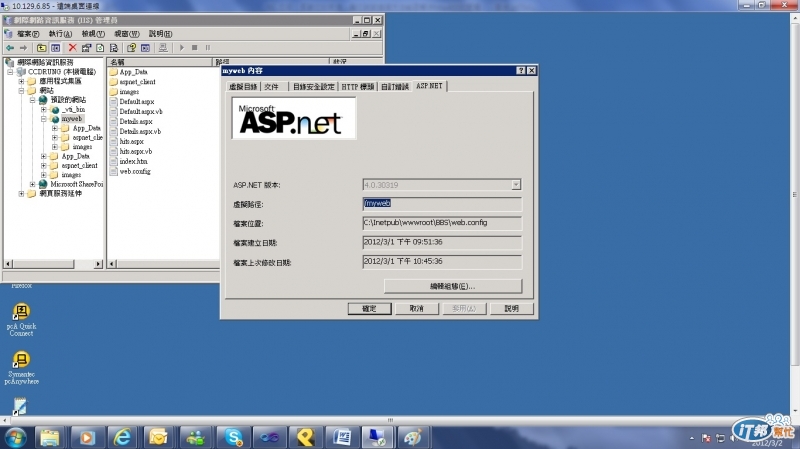Viewport: 800px width, 449px height.
Task: Collapse the 預設的網站 node
Action: (32, 100)
